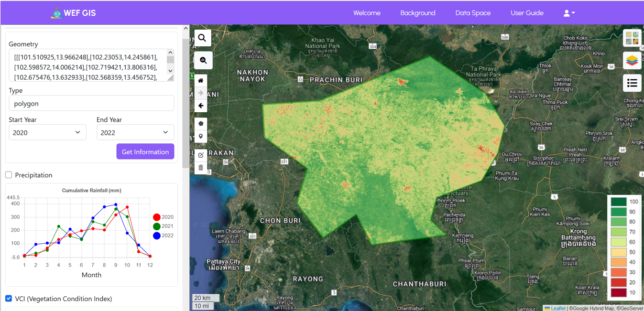Expand the user account menu
This screenshot has height=311, width=644.
pos(569,13)
